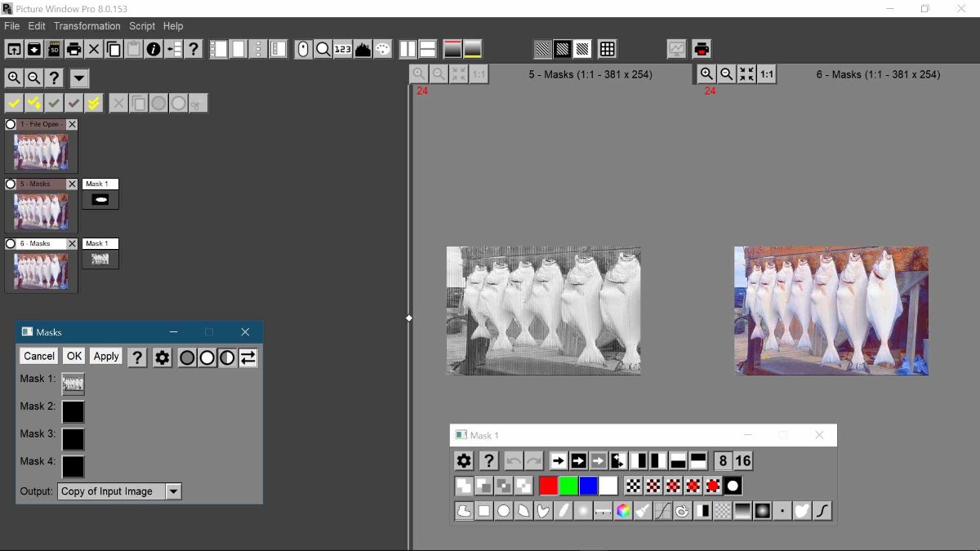Toggle the 6 - Masks radio circle
980x551 pixels.
(11, 243)
